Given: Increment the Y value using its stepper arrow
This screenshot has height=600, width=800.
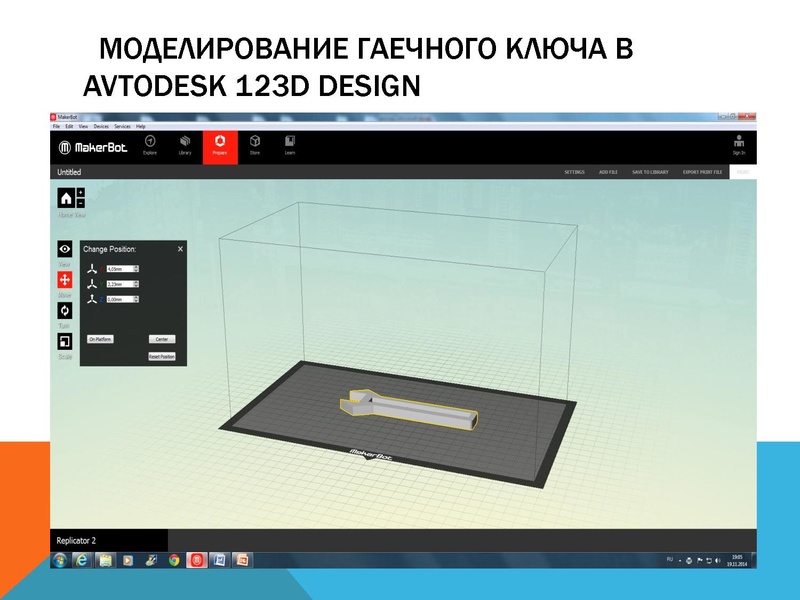Looking at the screenshot, I should point(135,283).
